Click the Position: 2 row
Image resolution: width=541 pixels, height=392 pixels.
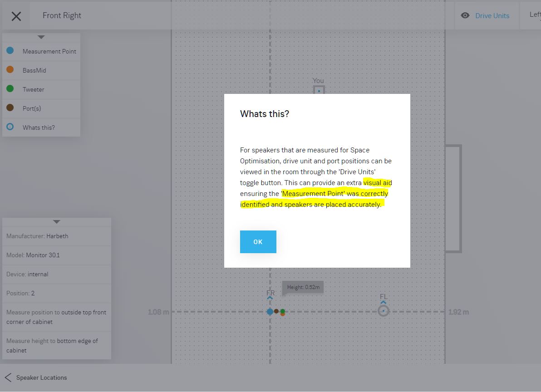57,293
